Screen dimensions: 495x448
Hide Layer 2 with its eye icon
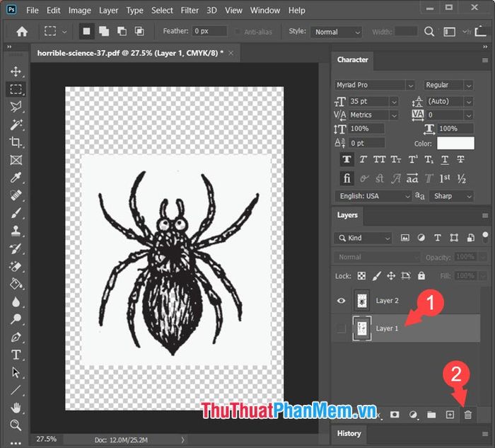[x=341, y=301]
